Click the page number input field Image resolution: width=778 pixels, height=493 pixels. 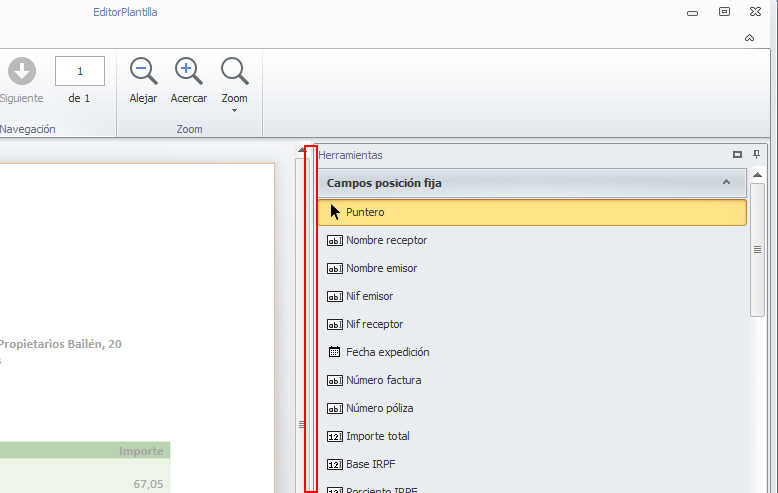tap(80, 71)
